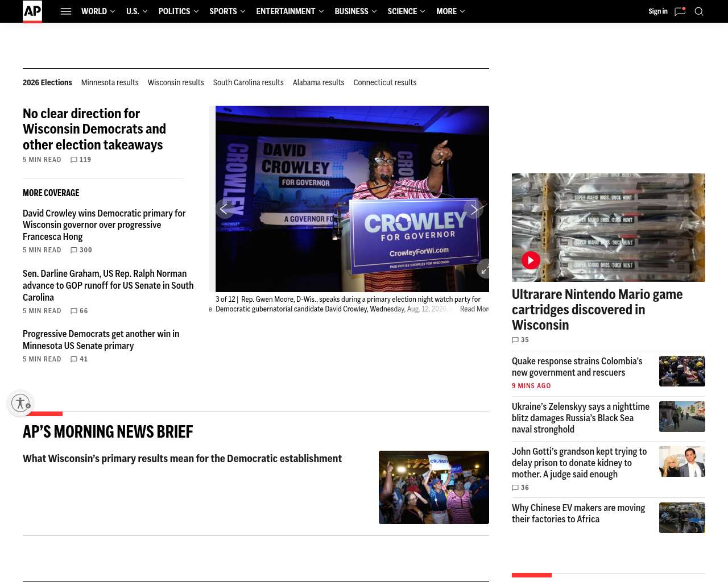Open Sen. Darline Graham GOP runoff article
The image size is (728, 582).
click(x=108, y=285)
